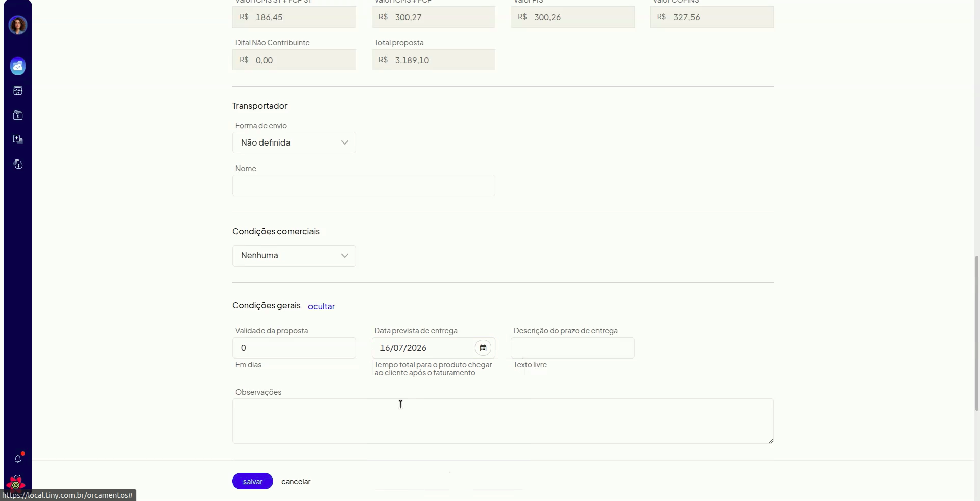The width and height of the screenshot is (980, 501).
Task: Open the cloud chart sidebar icon
Action: point(18,66)
